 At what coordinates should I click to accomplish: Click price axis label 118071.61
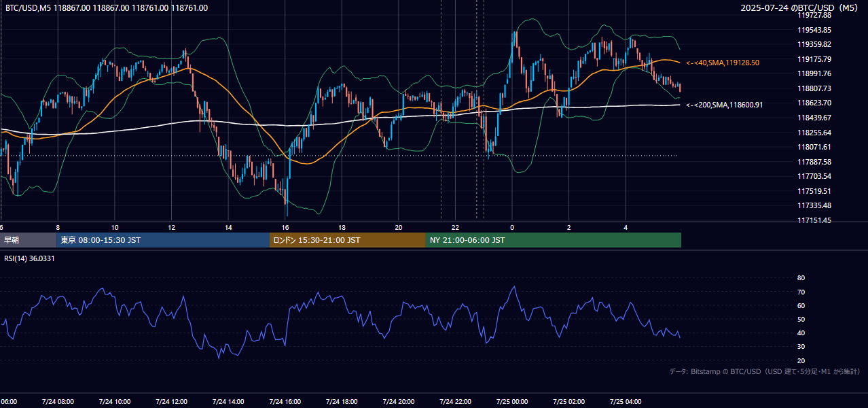point(814,147)
